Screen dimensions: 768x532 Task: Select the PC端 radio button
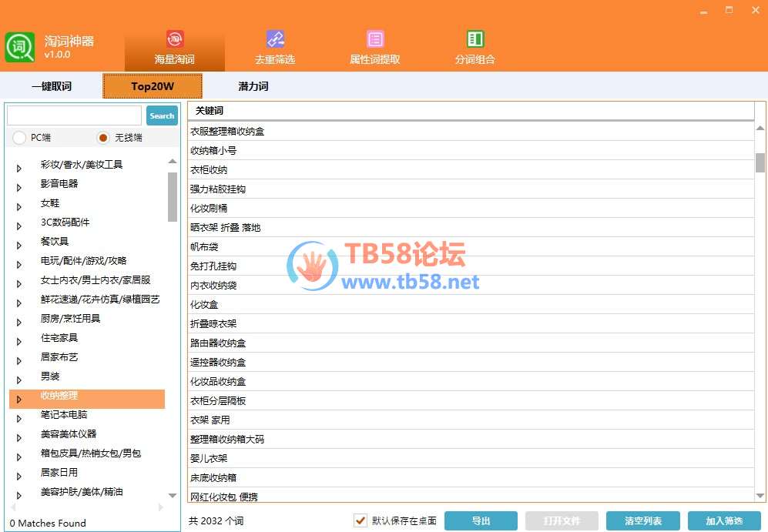click(x=19, y=138)
